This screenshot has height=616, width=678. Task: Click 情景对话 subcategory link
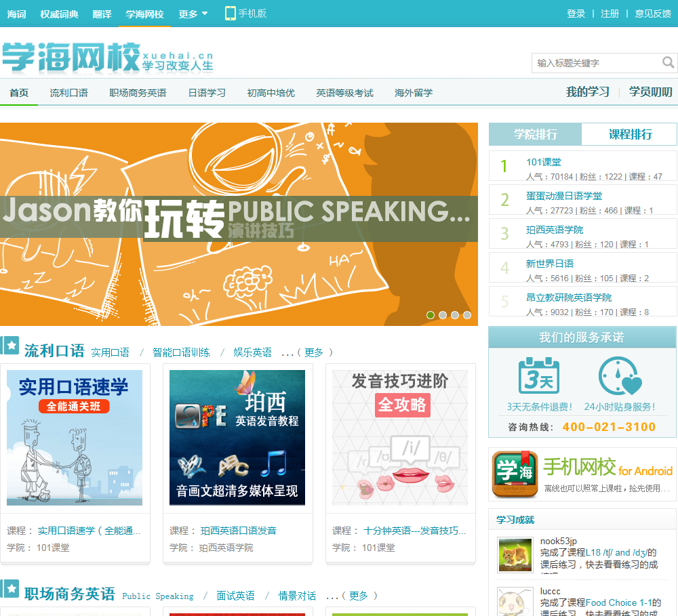297,596
